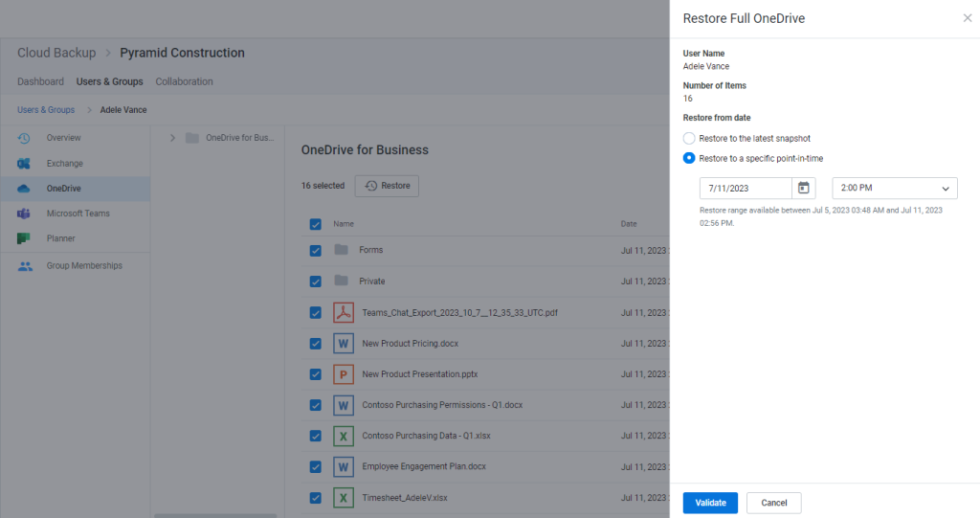Click the Validate button
The image size is (980, 518).
(x=710, y=503)
